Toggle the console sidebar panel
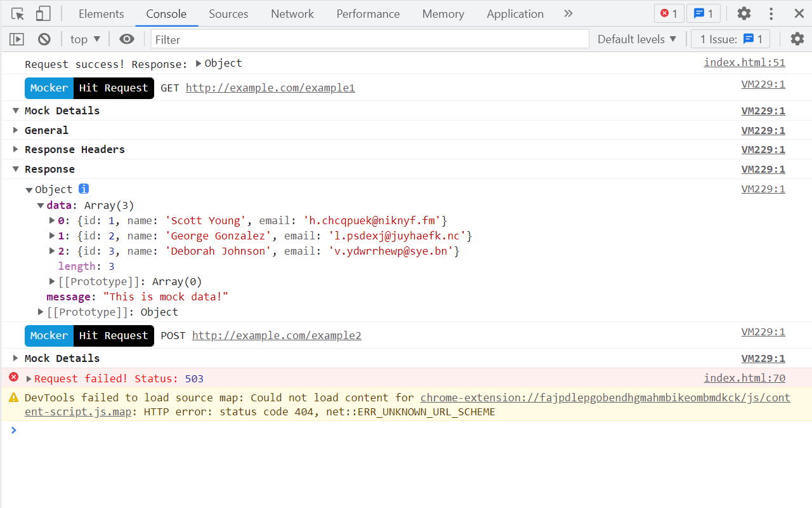The image size is (812, 508). (x=16, y=39)
